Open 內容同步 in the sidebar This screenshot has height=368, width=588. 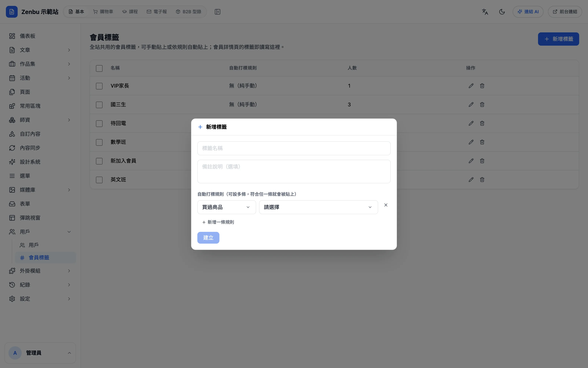[40, 148]
